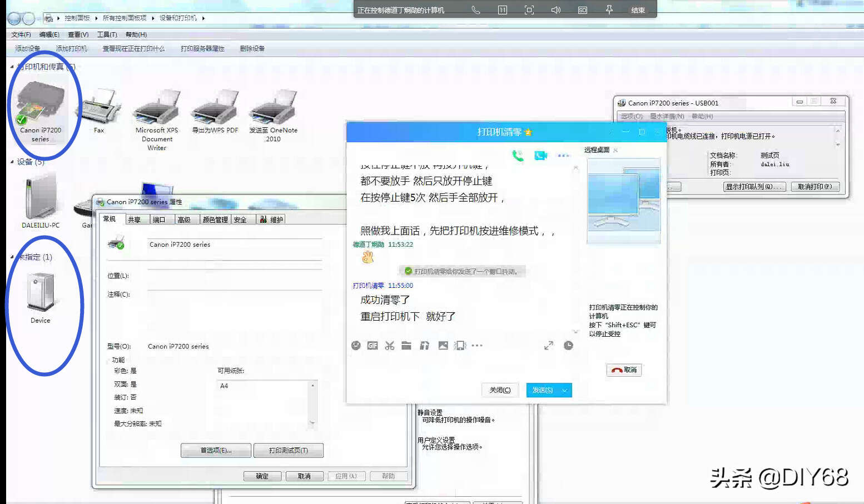End remote session with 结束 button
864x504 pixels.
(x=638, y=10)
